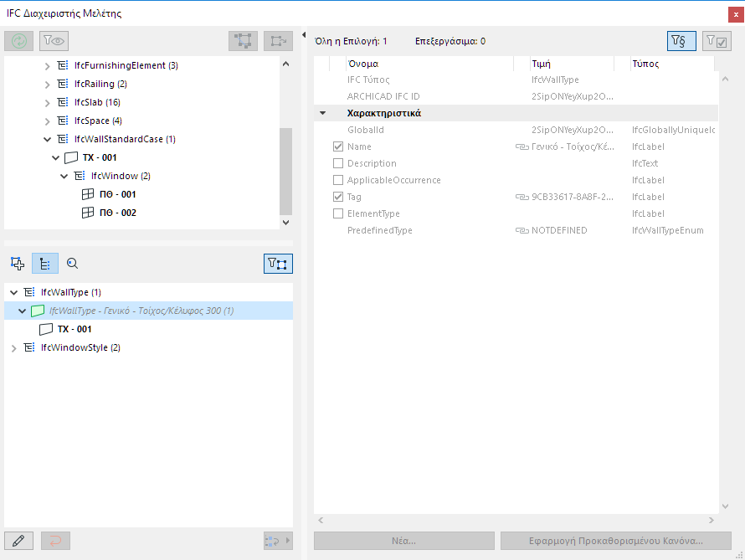Collapse the IfcWindow (2) node
This screenshot has width=745, height=560.
[64, 177]
